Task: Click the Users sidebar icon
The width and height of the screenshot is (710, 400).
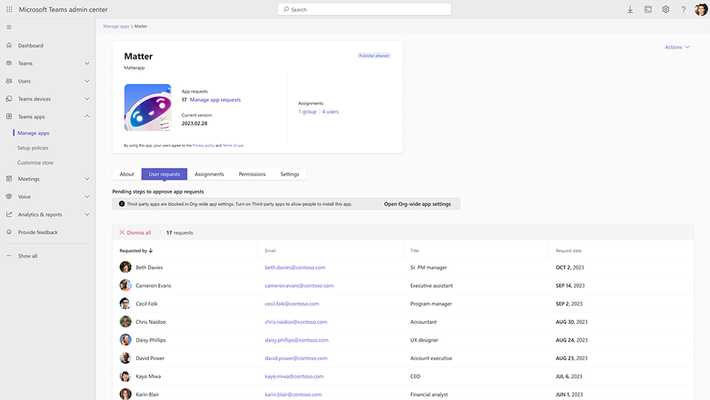Action: click(9, 81)
